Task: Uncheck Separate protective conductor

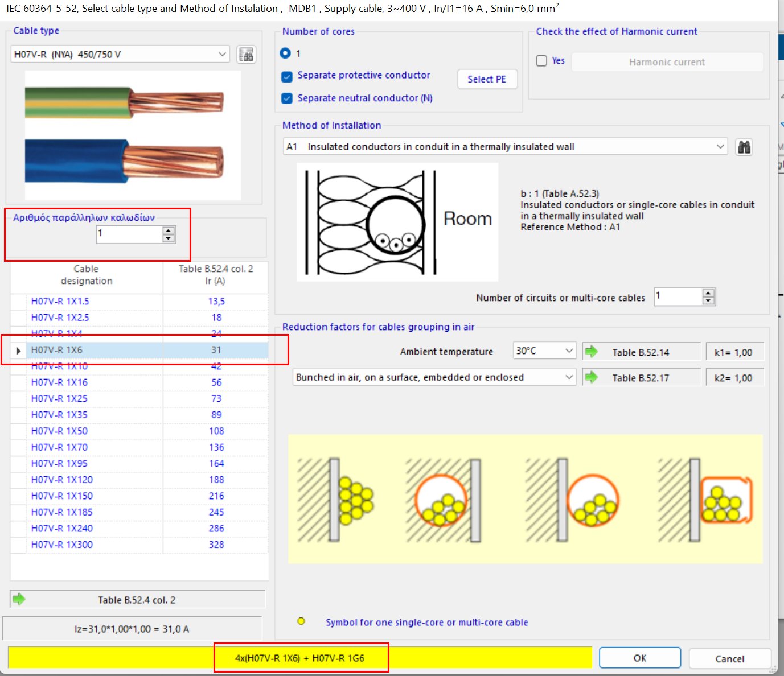Action: coord(287,76)
